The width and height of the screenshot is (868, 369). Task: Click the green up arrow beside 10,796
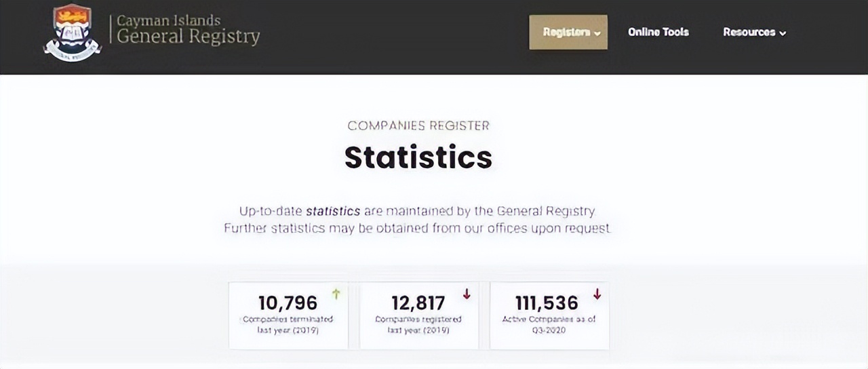[336, 294]
